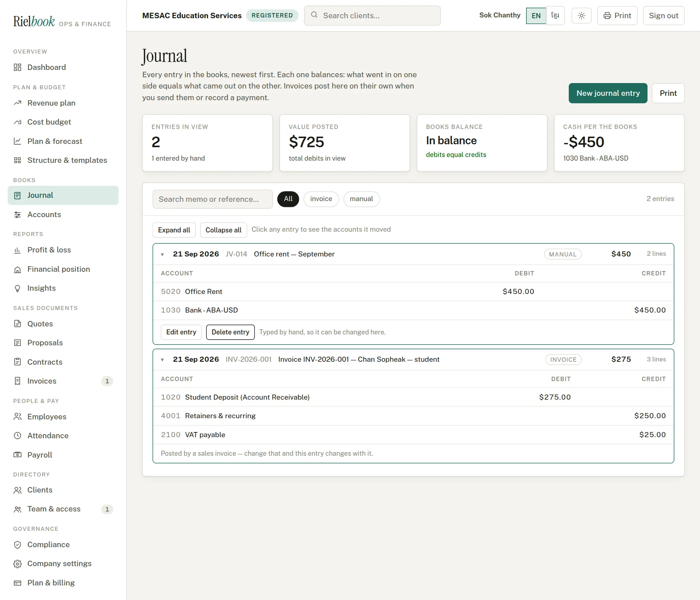Viewport: 700px width, 600px height.
Task: Click the '1020 Student Deposit' account row
Action: pyautogui.click(x=413, y=397)
